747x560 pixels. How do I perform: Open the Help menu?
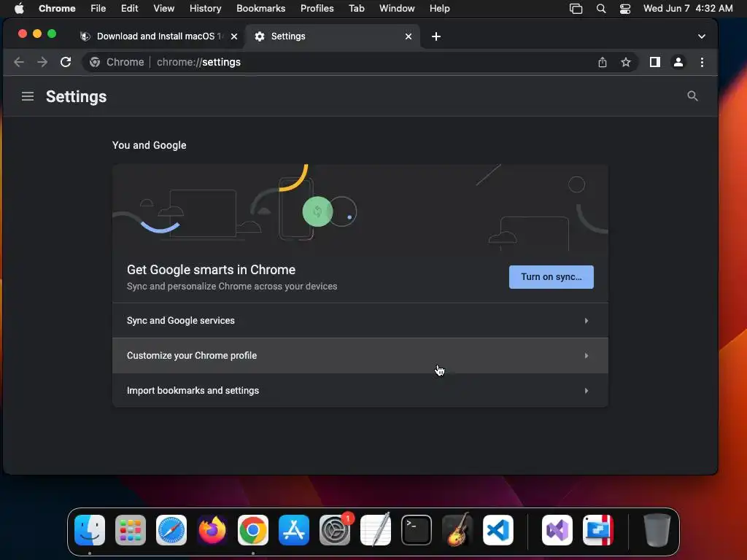pyautogui.click(x=439, y=8)
